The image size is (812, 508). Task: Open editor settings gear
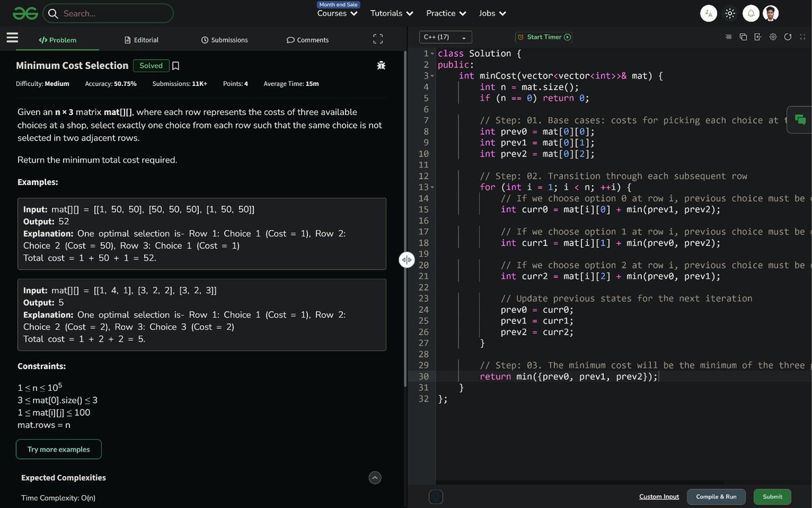[x=773, y=37]
